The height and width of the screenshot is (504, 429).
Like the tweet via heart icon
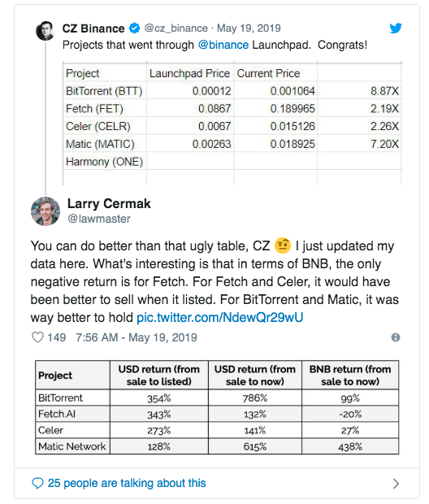37,337
